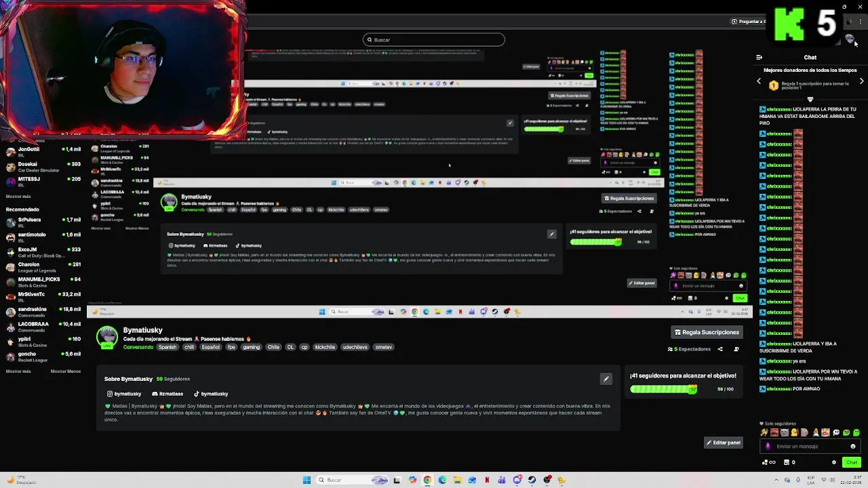Focus the top Buscar search field on Kick page
Viewport: 868px width, 488px height.
(x=434, y=40)
